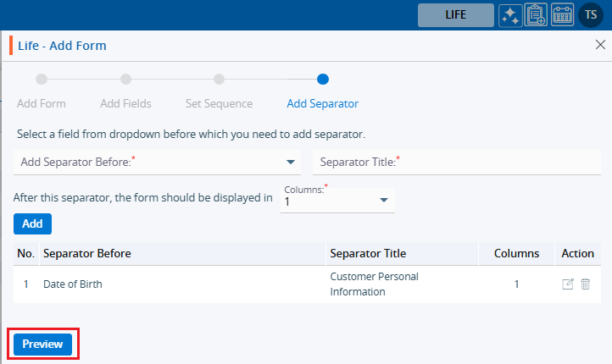This screenshot has width=612, height=364.
Task: Delete the Date of Birth separator row
Action: coord(586,284)
